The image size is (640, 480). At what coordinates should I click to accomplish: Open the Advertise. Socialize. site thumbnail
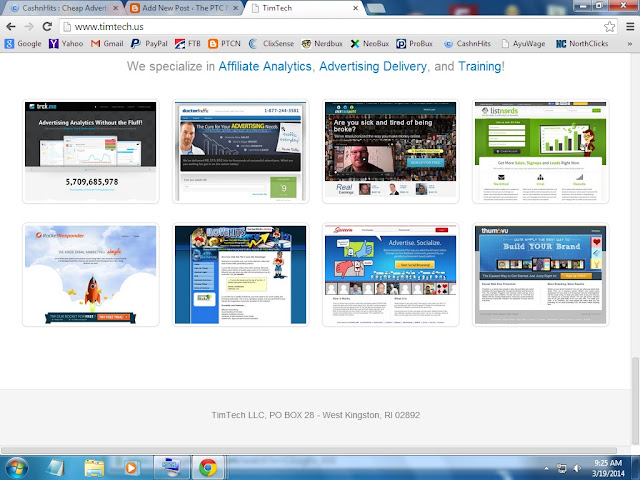click(x=391, y=275)
